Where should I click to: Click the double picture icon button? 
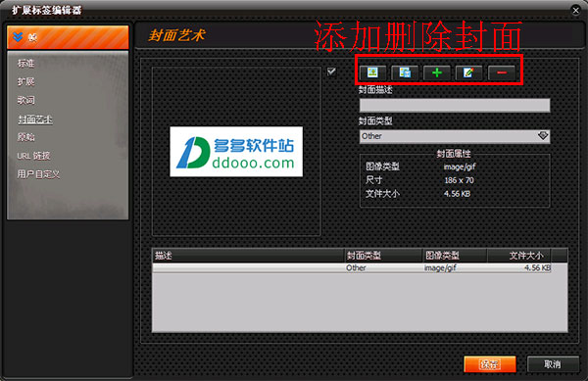click(405, 72)
